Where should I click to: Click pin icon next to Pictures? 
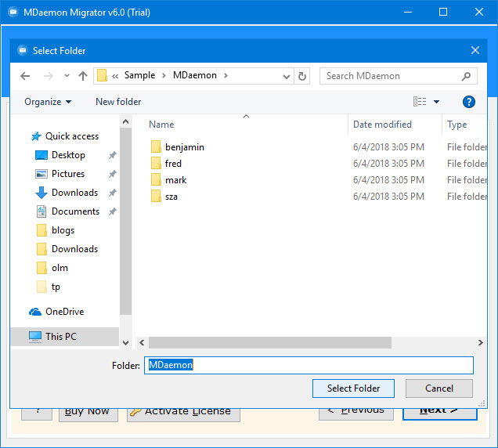pos(113,174)
